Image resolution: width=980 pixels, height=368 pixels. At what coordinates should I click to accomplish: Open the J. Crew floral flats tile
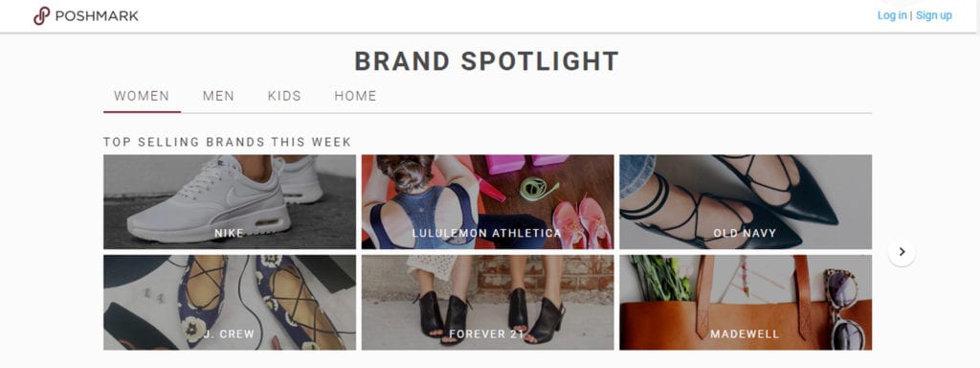coord(230,302)
